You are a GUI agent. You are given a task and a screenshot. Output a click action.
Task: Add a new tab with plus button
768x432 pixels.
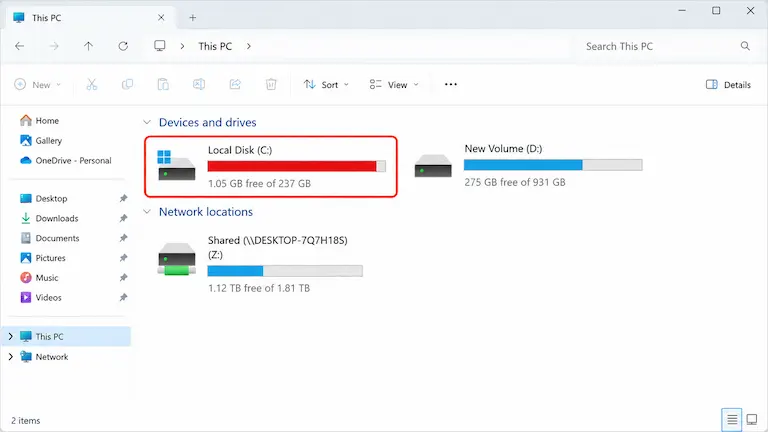192,18
